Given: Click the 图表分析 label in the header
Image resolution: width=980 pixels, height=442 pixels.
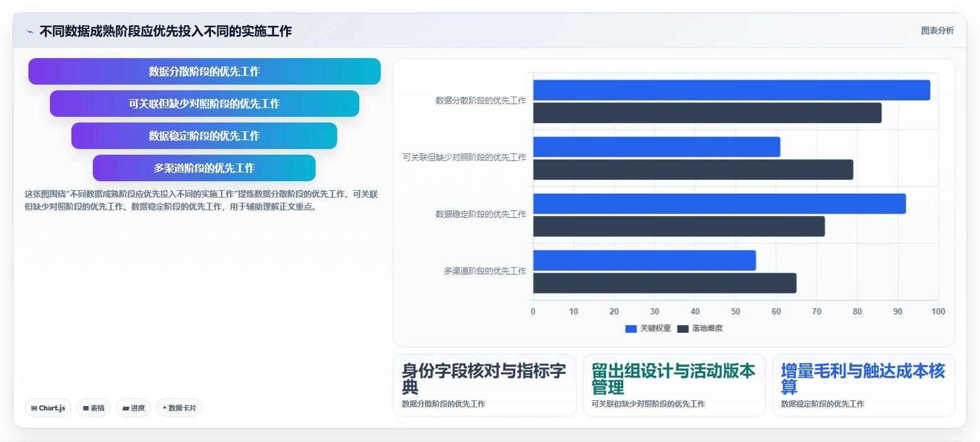Looking at the screenshot, I should click(x=937, y=30).
